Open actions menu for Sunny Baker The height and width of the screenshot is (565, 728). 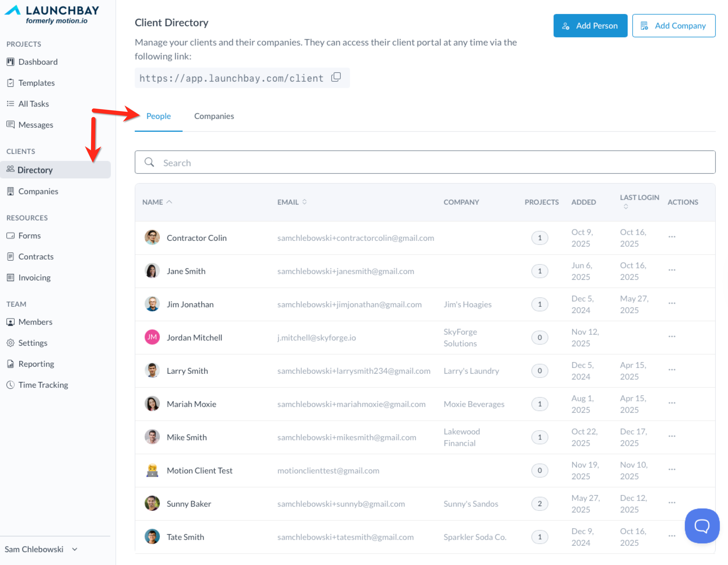click(672, 503)
